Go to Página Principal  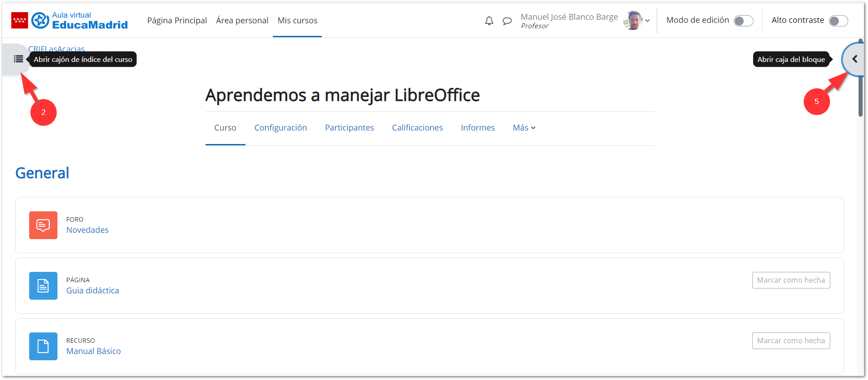point(177,21)
